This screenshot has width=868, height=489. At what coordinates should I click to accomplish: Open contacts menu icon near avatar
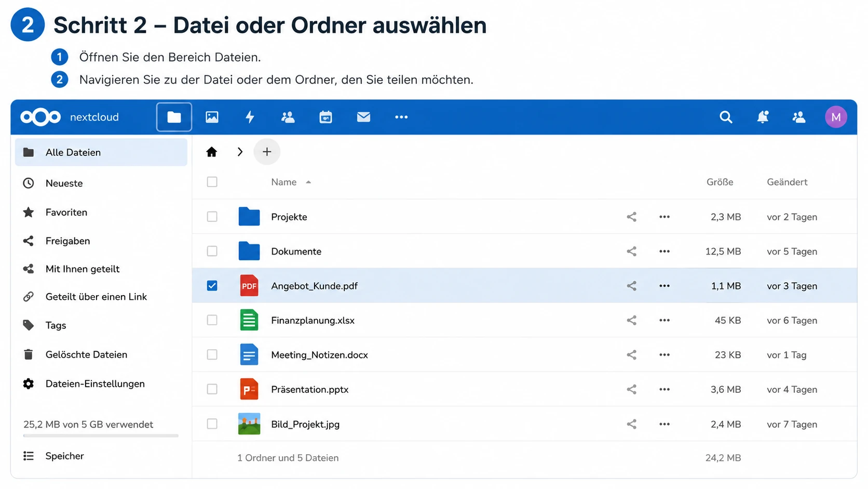coord(799,117)
